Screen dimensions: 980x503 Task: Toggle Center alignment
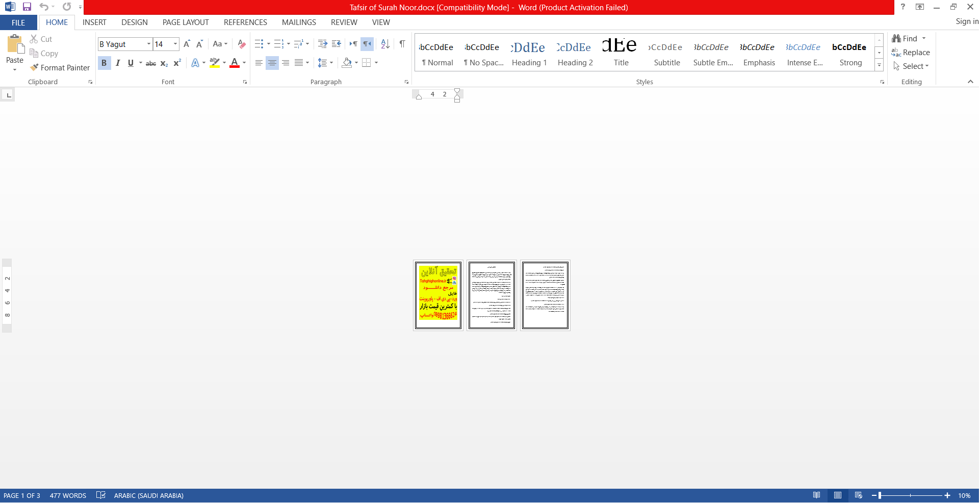[x=272, y=63]
